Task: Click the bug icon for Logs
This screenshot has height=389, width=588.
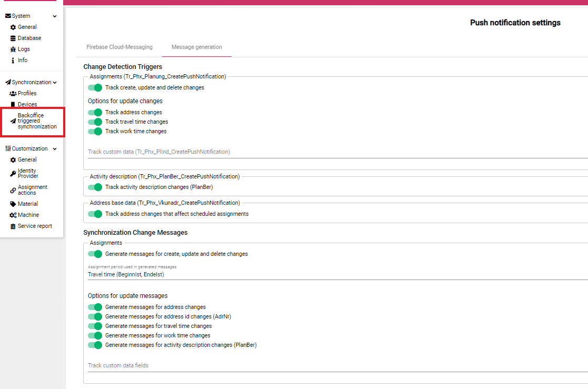Action: (13, 49)
